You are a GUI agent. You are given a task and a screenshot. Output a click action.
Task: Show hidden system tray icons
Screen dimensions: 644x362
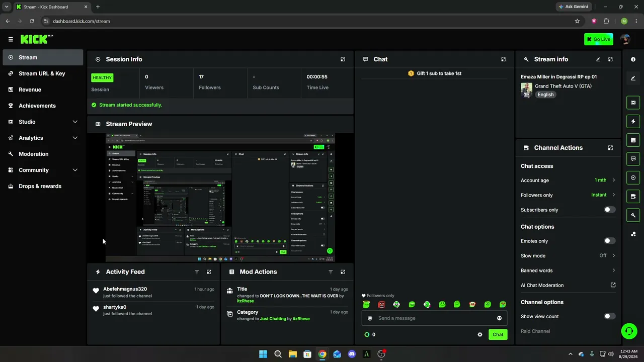click(570, 354)
